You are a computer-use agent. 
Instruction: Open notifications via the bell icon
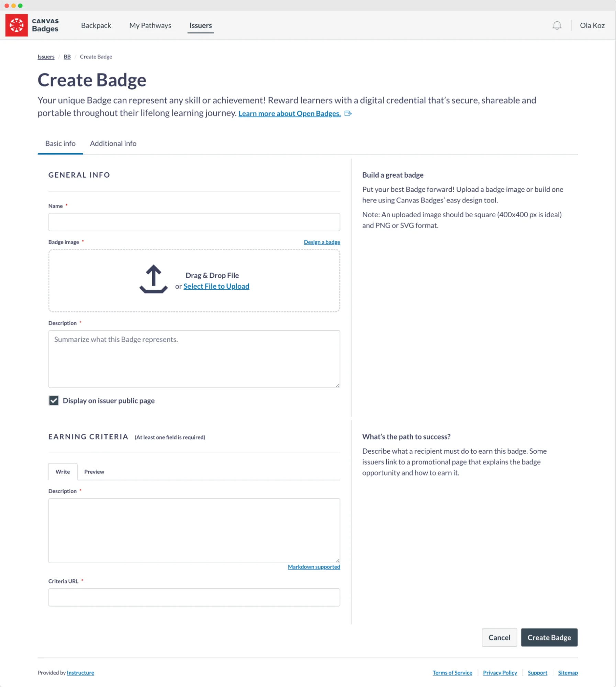pyautogui.click(x=557, y=25)
